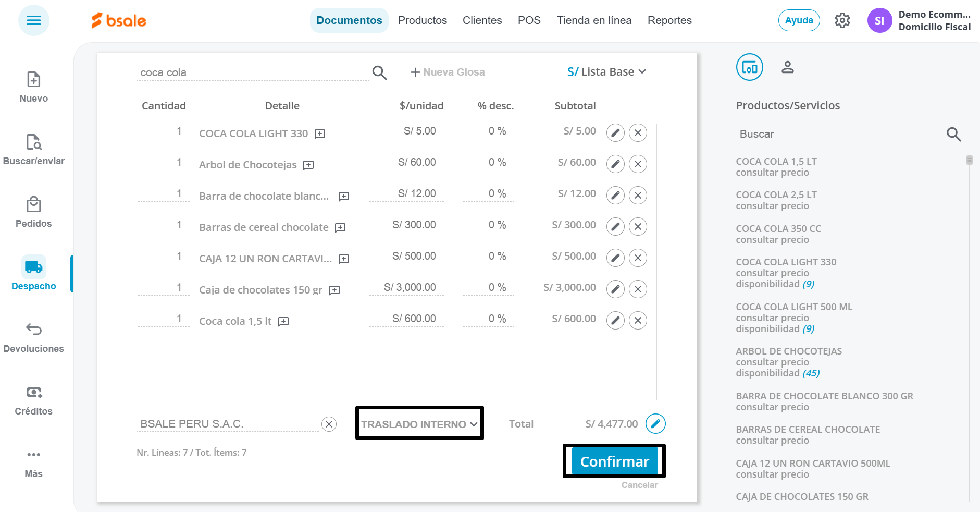Viewport: 980px width, 512px height.
Task: Expand Arbol de Chocotejas detail note
Action: [x=308, y=165]
